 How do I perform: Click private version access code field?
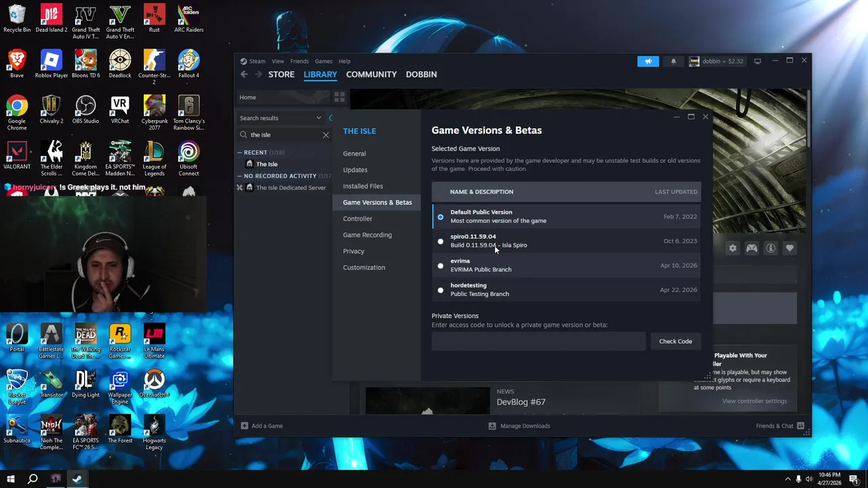coord(538,342)
